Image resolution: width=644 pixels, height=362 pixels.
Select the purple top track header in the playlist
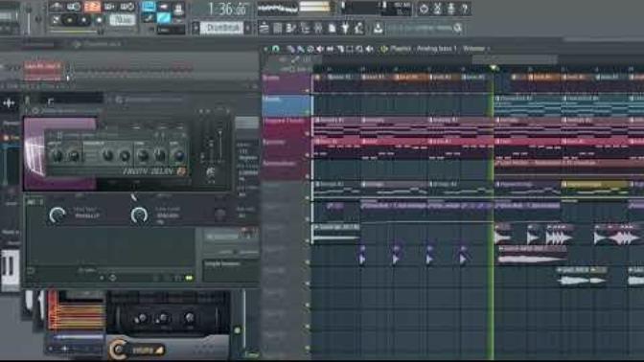286,84
